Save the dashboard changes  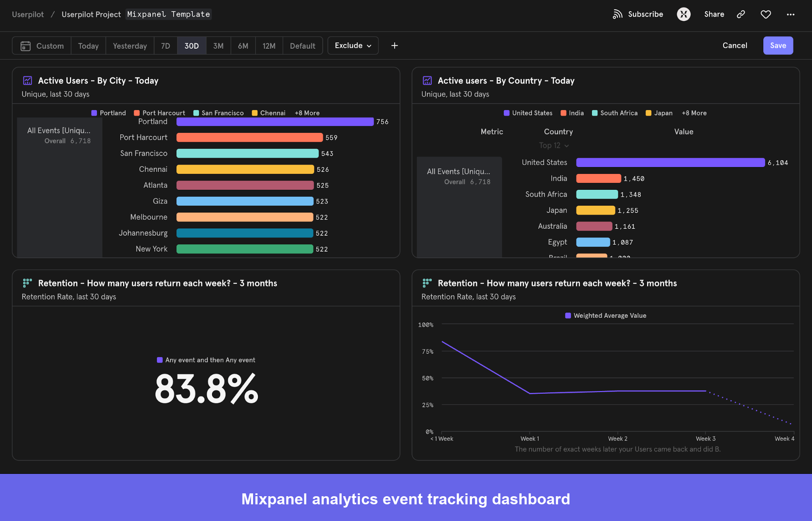pyautogui.click(x=777, y=45)
